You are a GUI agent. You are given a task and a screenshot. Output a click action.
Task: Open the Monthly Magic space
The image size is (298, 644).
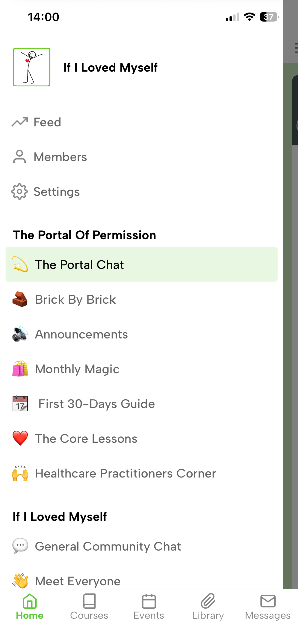point(77,369)
